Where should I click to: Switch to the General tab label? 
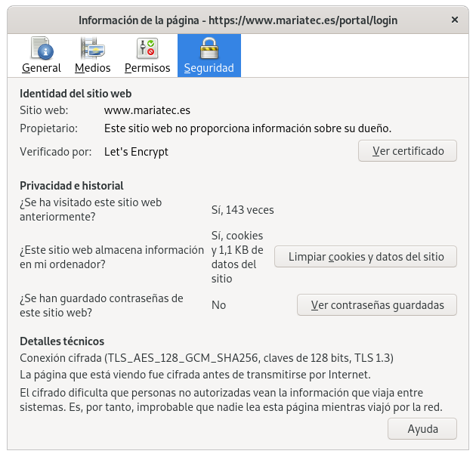pos(42,68)
